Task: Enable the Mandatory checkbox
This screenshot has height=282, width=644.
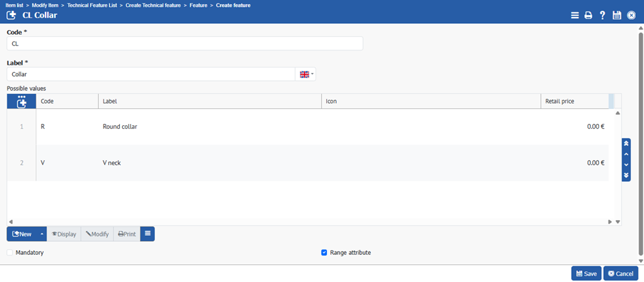Action: (x=10, y=253)
